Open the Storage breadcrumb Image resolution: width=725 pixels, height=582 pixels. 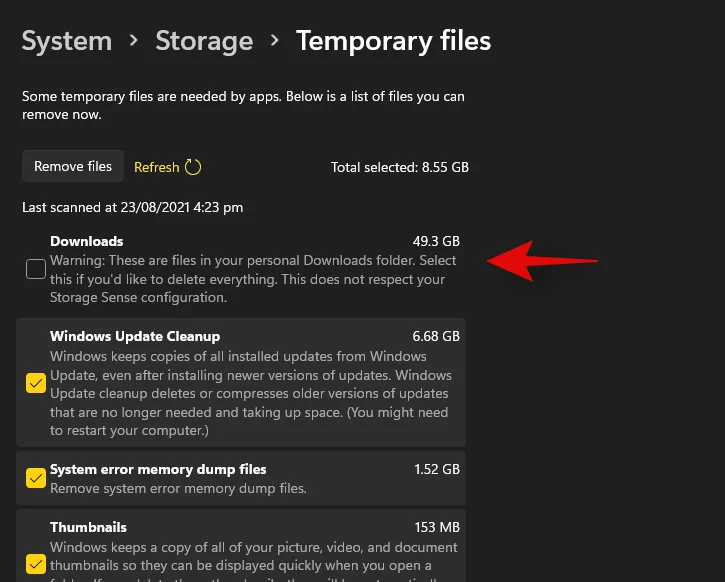(x=204, y=41)
